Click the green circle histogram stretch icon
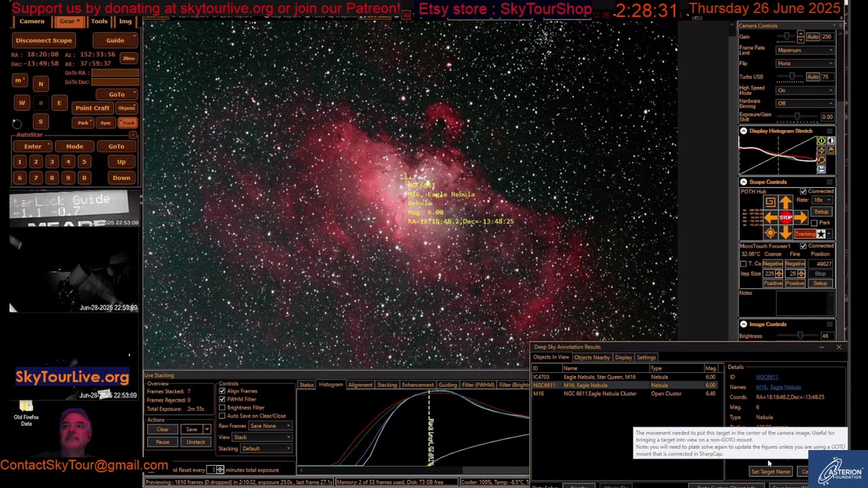The height and width of the screenshot is (488, 868). click(x=821, y=141)
